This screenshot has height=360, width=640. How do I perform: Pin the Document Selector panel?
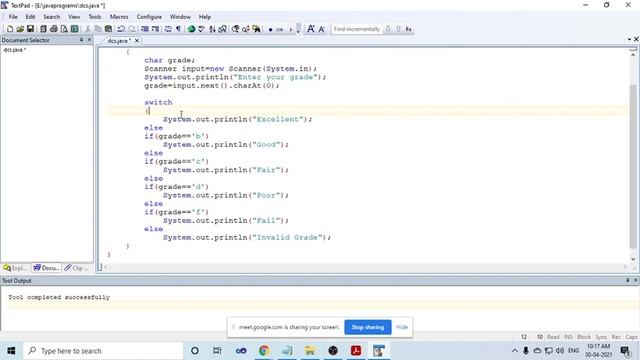click(x=81, y=40)
